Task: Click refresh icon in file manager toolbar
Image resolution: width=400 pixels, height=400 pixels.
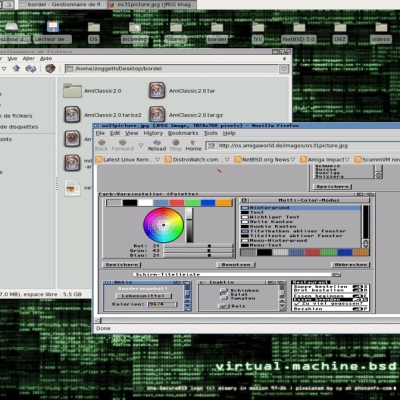Action: coord(31,69)
